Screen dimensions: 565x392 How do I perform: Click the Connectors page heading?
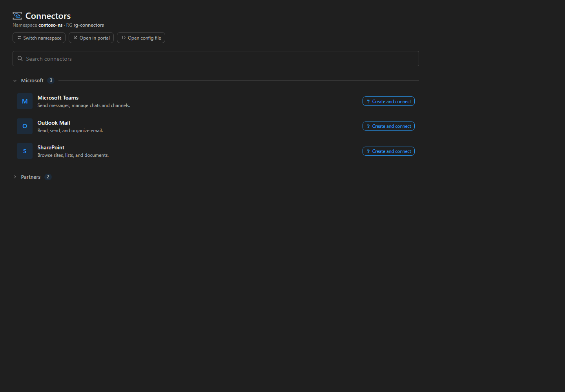point(48,16)
